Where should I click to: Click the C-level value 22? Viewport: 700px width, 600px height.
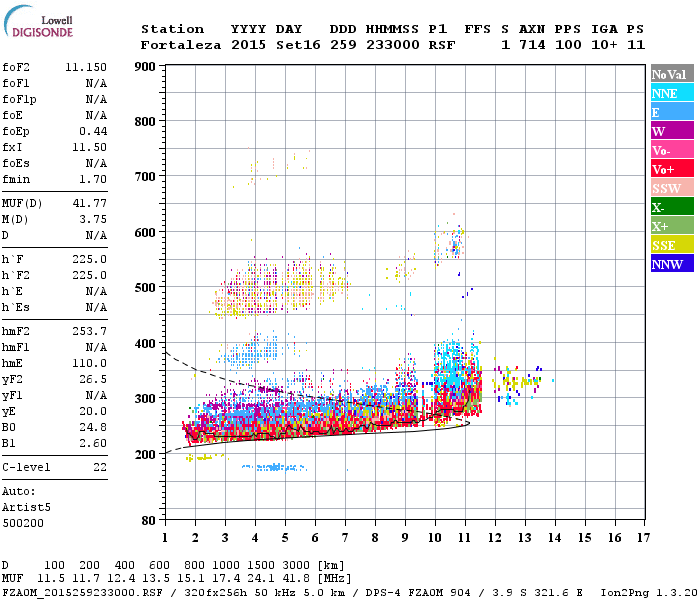[x=100, y=468]
